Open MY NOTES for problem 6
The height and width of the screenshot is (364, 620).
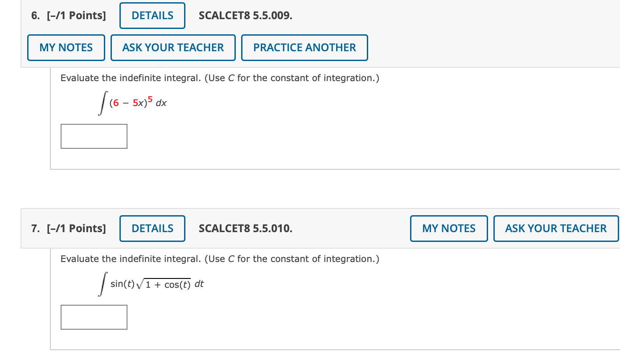(66, 47)
